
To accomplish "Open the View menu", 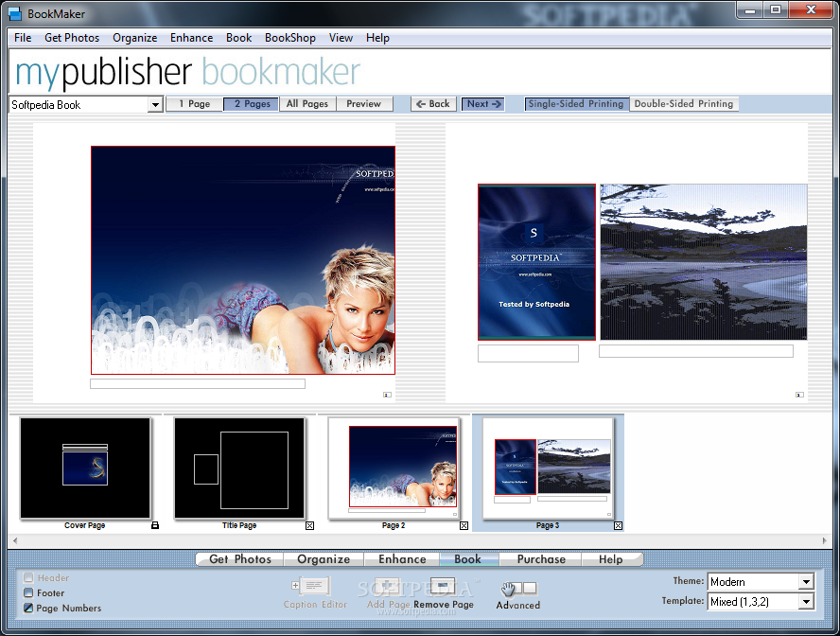I will coord(341,38).
